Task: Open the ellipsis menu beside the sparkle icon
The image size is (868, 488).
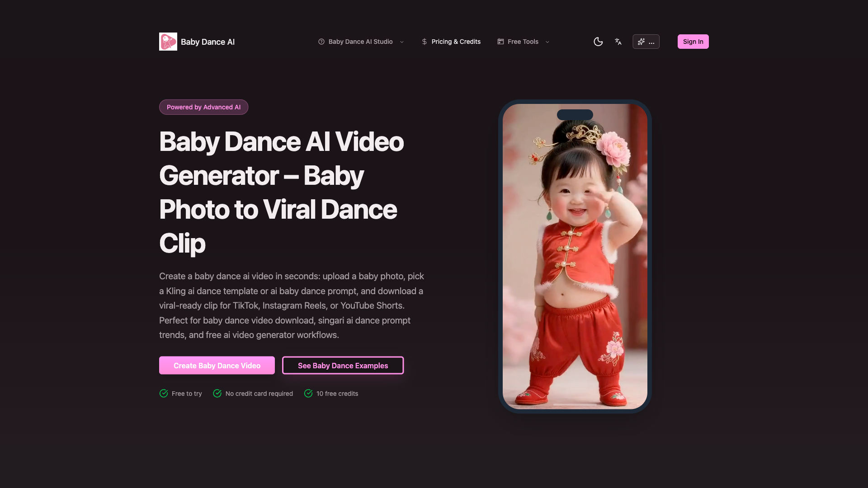Action: pos(651,42)
